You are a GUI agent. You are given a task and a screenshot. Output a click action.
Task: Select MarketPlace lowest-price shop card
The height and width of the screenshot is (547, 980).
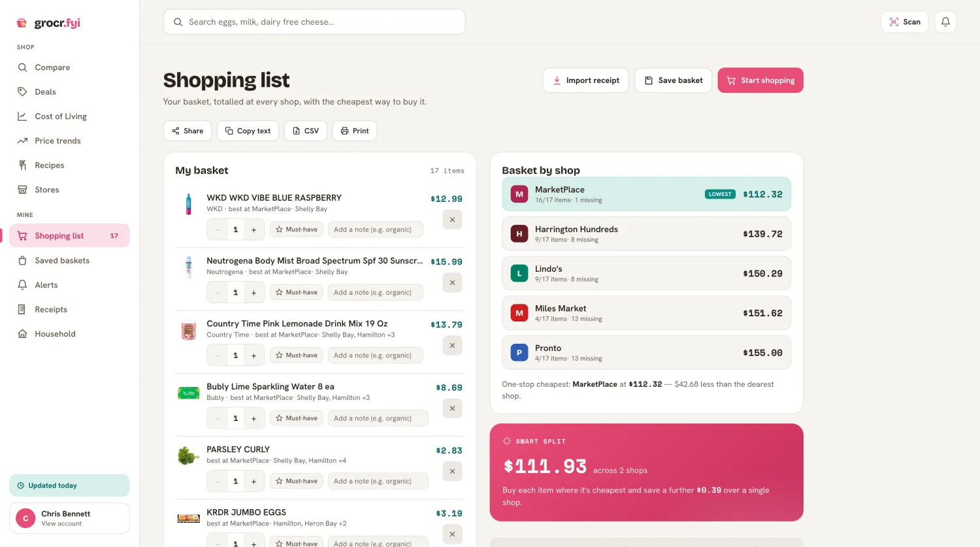click(x=646, y=194)
